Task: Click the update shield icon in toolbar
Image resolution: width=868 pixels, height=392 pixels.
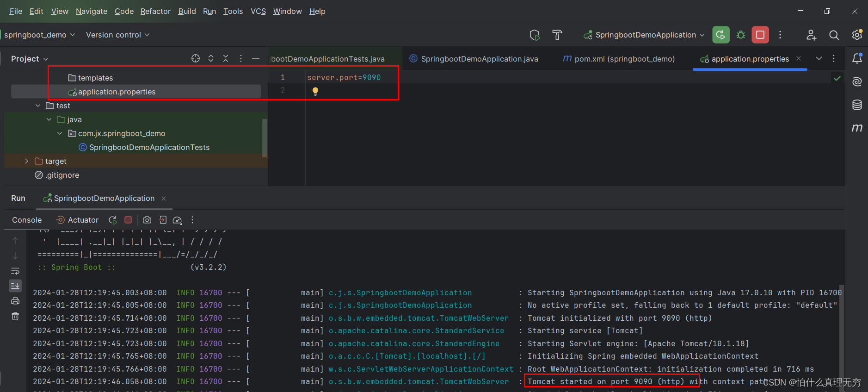Action: coord(535,35)
